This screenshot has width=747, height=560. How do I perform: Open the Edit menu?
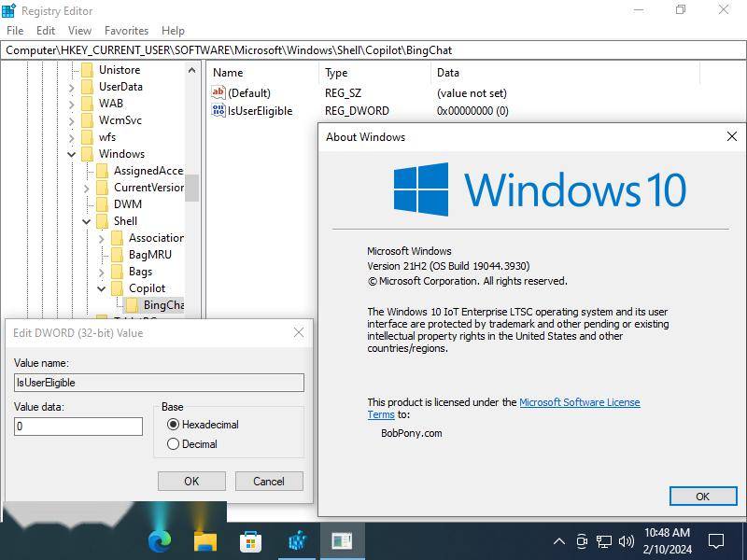tap(46, 31)
